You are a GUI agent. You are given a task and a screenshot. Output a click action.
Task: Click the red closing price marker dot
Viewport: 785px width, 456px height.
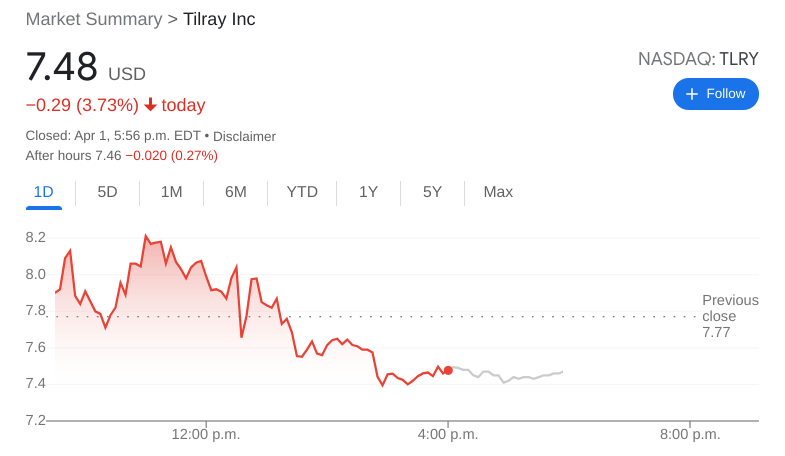click(448, 370)
